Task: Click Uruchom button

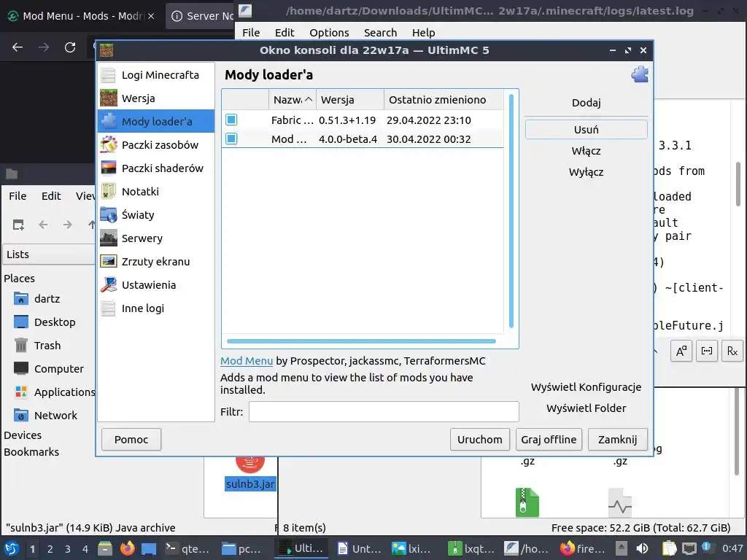Action: point(480,440)
